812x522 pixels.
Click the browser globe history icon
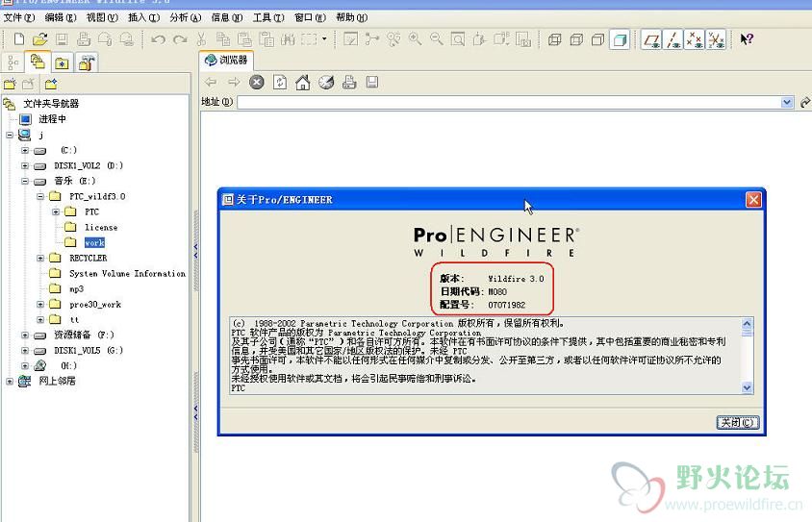[x=326, y=82]
